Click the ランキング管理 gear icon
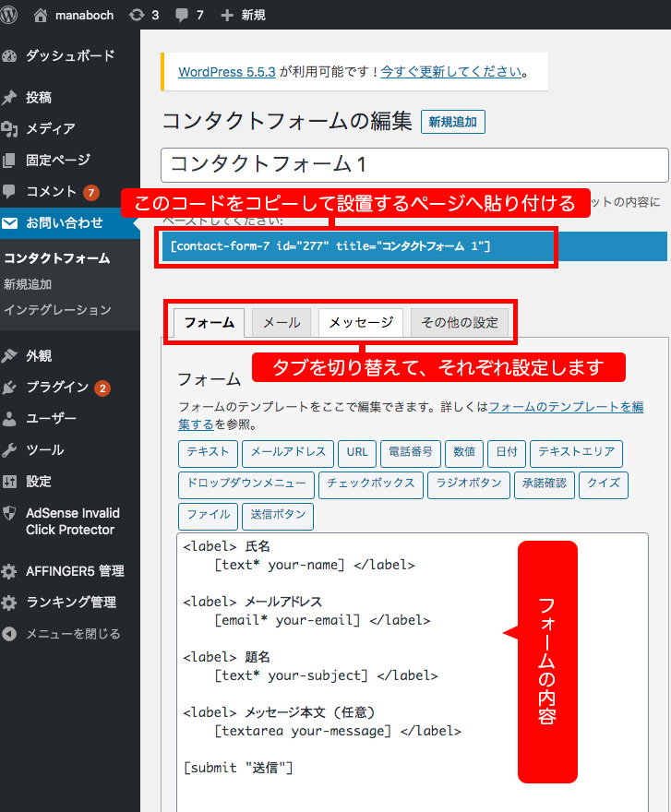671x812 pixels. point(9,603)
